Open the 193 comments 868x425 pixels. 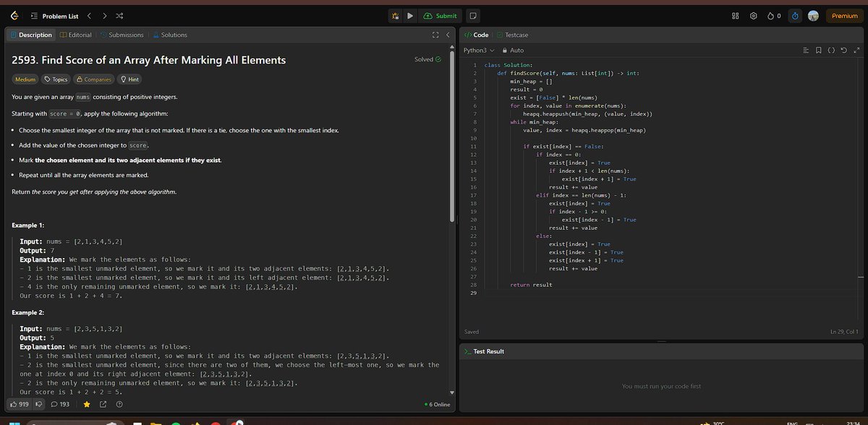[x=60, y=404]
